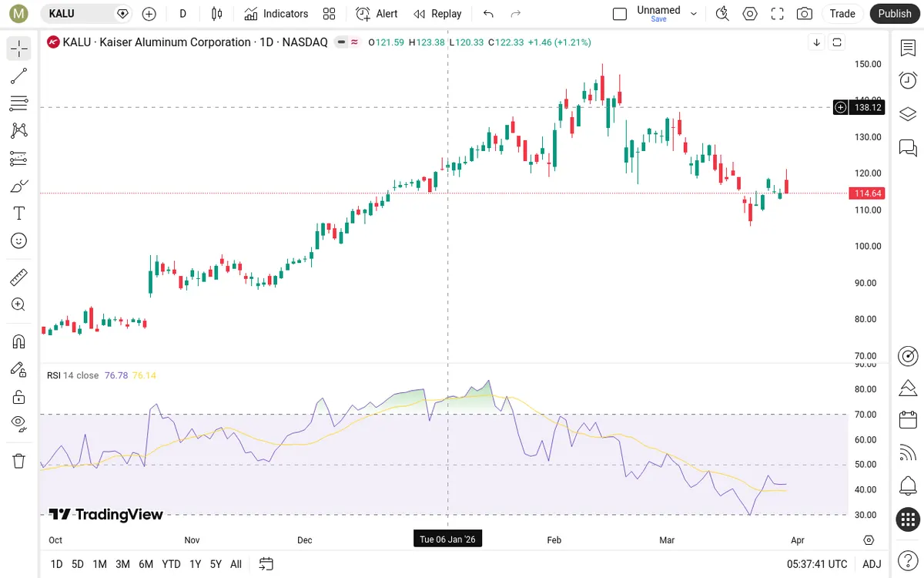Remove drawings with trash icon
The height and width of the screenshot is (578, 924).
(19, 461)
